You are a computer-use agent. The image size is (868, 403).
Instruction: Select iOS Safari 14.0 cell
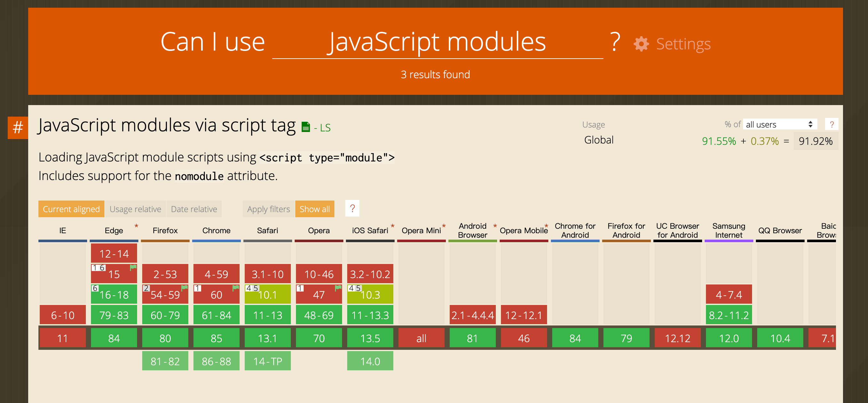click(x=370, y=361)
